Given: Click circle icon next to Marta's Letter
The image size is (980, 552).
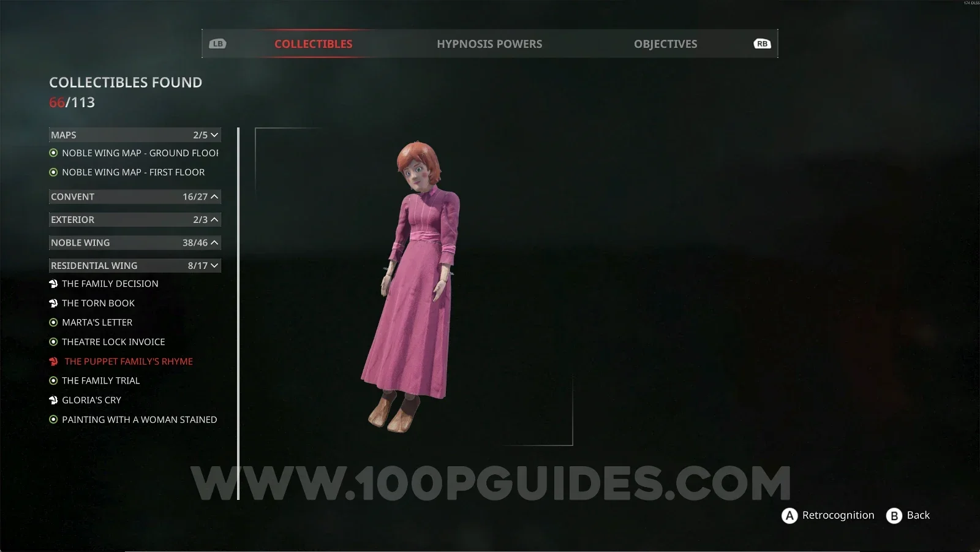Looking at the screenshot, I should (53, 322).
